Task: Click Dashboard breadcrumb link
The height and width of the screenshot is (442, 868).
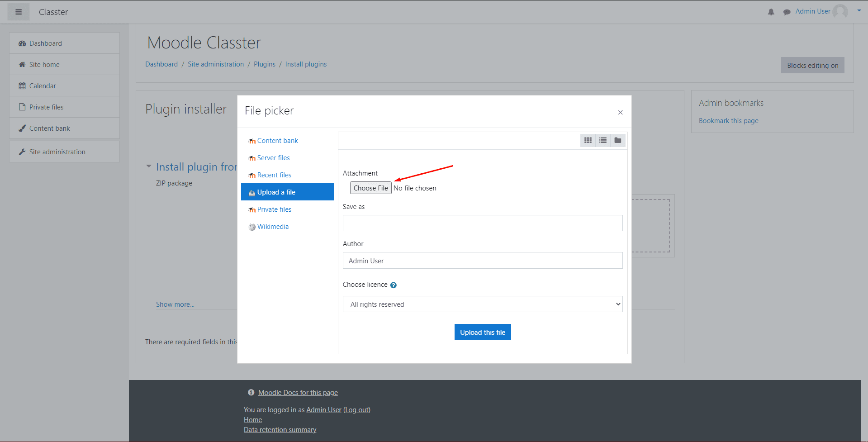Action: [161, 64]
